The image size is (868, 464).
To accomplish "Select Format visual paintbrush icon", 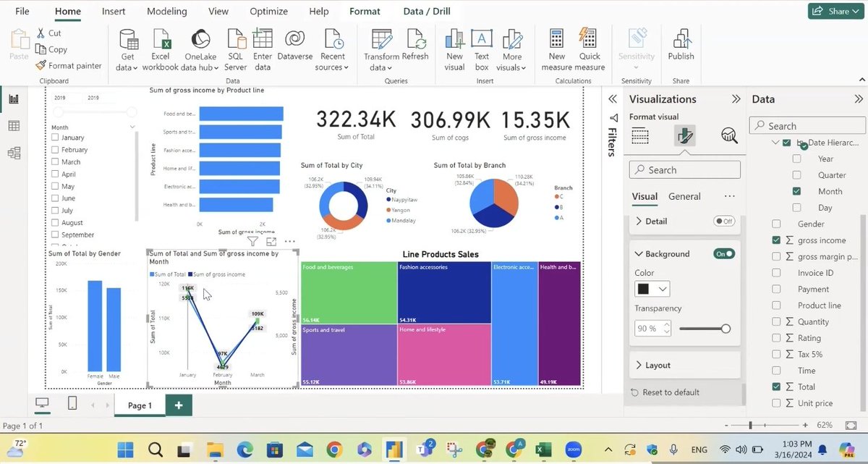I will coord(684,135).
